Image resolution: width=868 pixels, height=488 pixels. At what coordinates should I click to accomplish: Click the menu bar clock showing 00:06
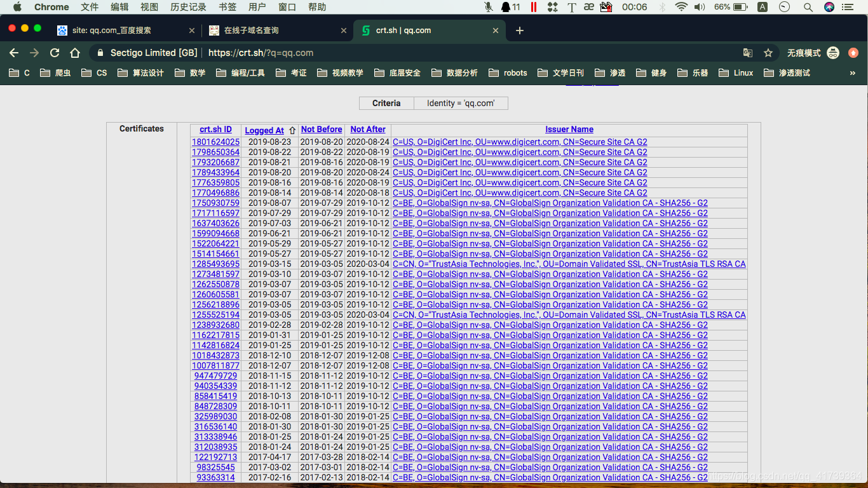[x=635, y=7]
